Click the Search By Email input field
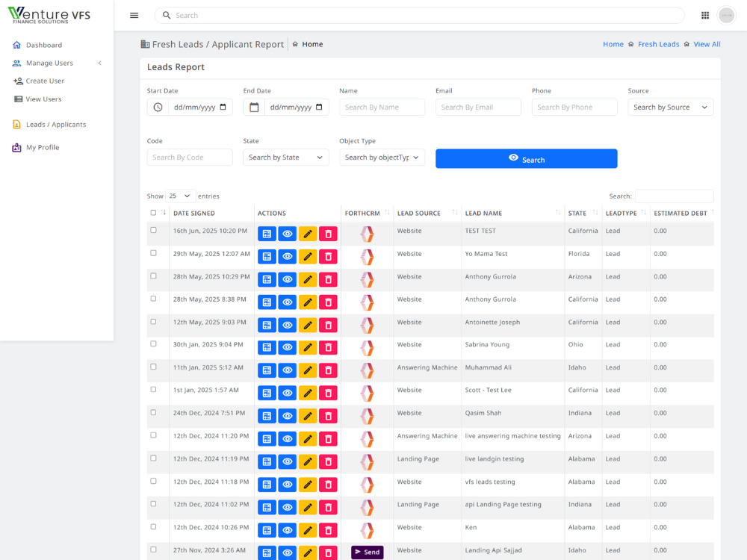Screen dimensions: 747x560 (x=478, y=107)
